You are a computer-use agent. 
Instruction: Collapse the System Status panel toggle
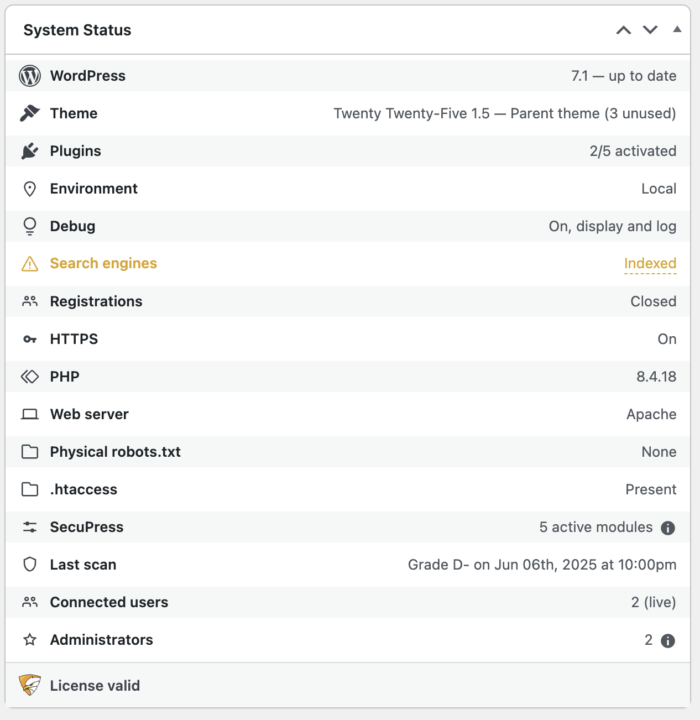coord(677,29)
